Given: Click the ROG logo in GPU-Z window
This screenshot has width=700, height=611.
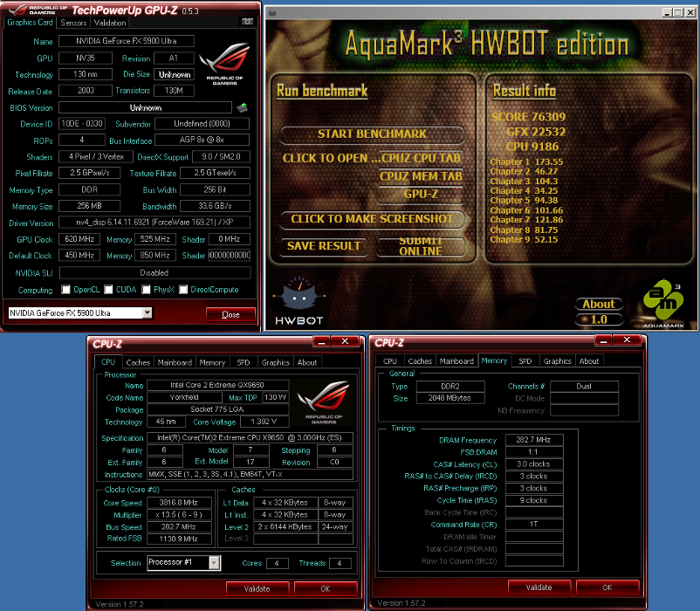Looking at the screenshot, I should (224, 64).
